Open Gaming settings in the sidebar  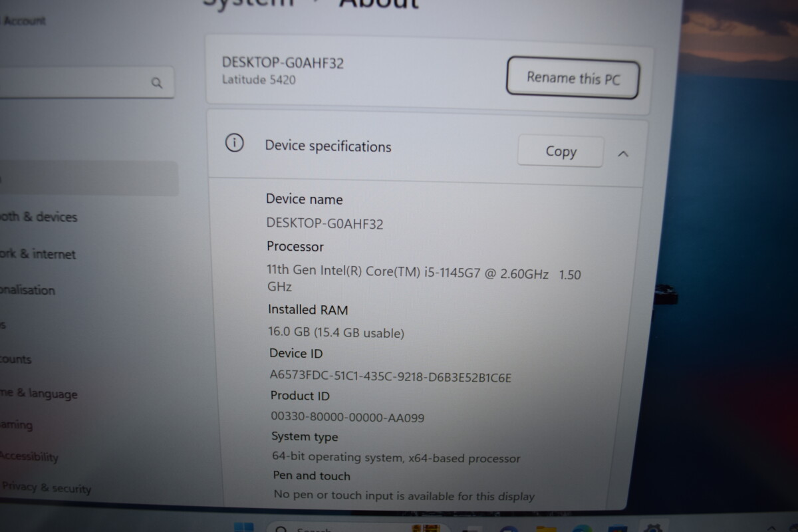pyautogui.click(x=16, y=425)
